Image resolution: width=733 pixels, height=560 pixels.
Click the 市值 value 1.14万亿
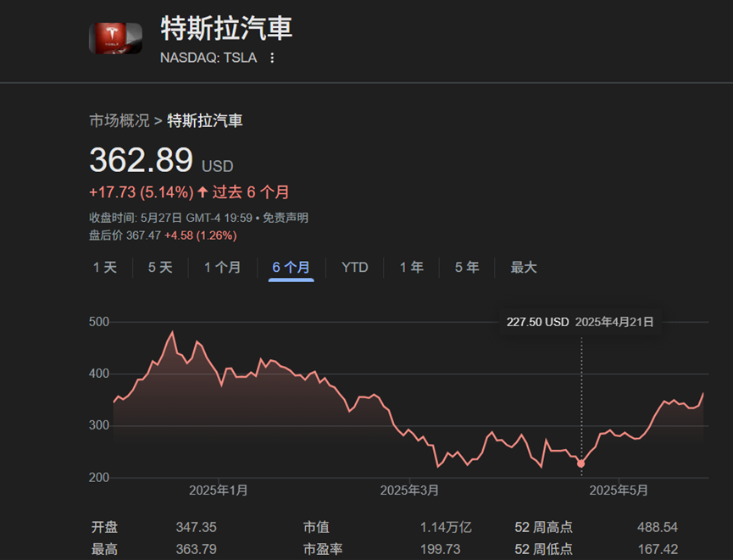446,527
